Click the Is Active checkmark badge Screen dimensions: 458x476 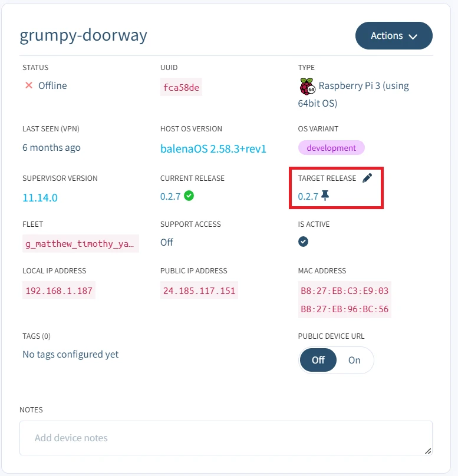(x=303, y=242)
